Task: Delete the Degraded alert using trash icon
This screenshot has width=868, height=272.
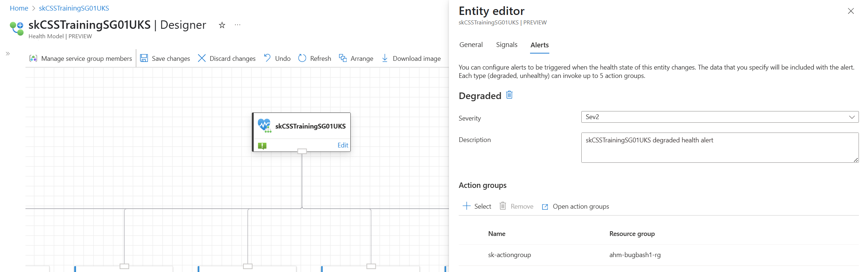Action: click(509, 95)
